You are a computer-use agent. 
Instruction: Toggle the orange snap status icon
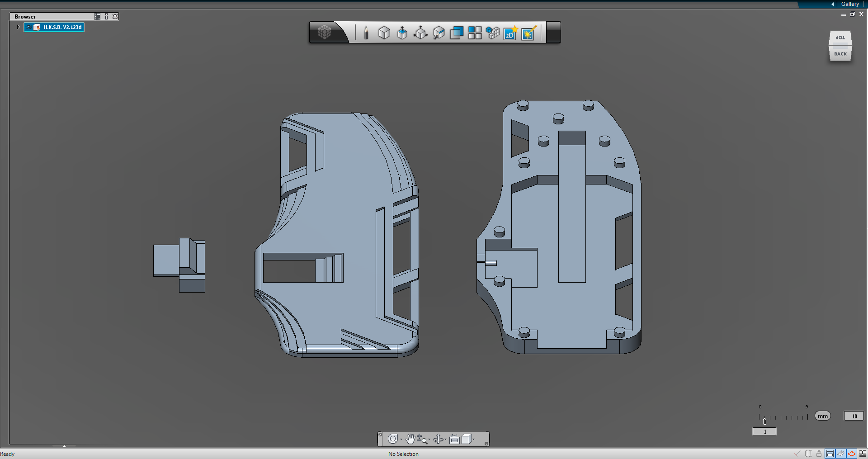click(852, 454)
